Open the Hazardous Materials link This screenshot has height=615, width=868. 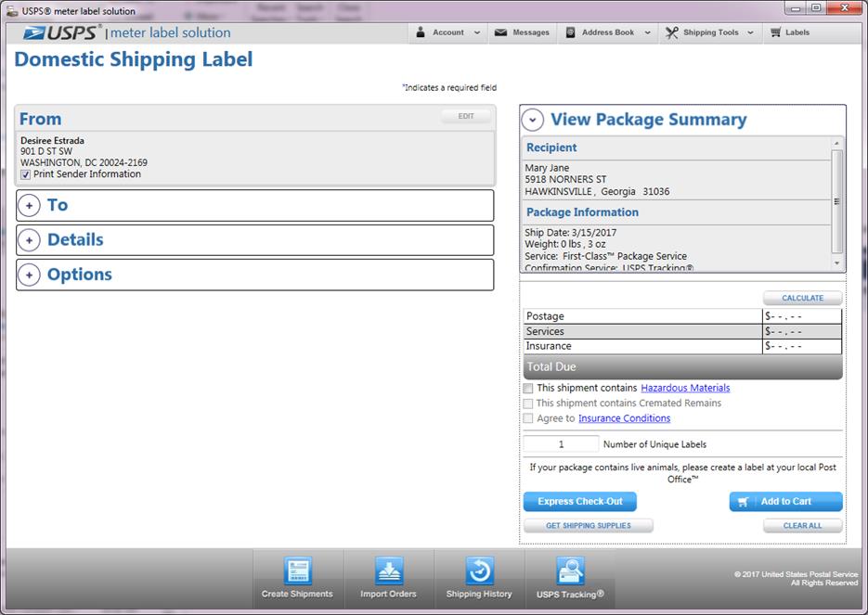[x=685, y=389]
